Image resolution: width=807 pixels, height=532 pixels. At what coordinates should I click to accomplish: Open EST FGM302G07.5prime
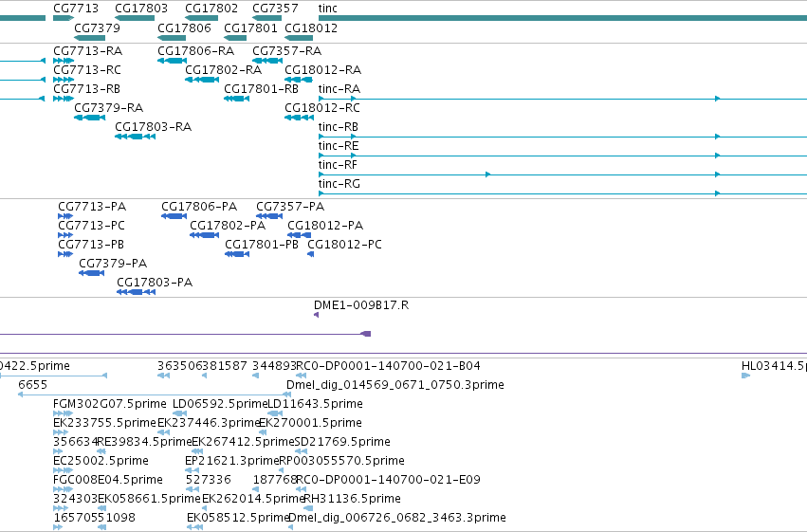point(110,404)
